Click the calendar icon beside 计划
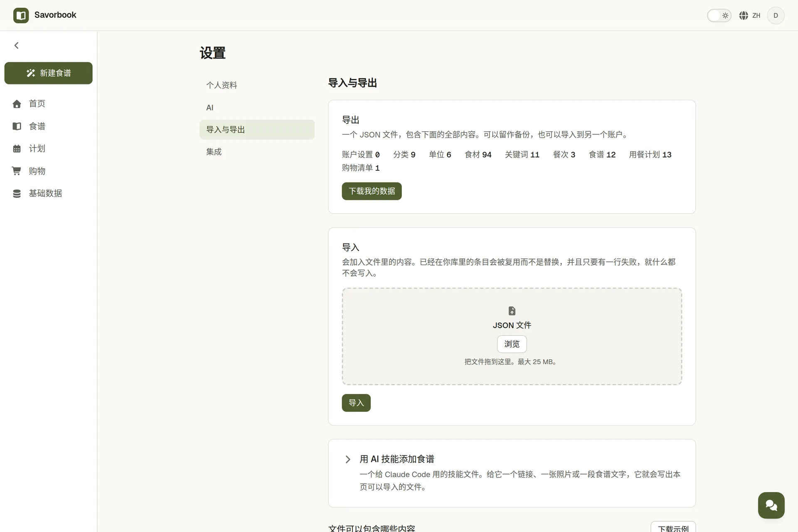 click(x=17, y=149)
